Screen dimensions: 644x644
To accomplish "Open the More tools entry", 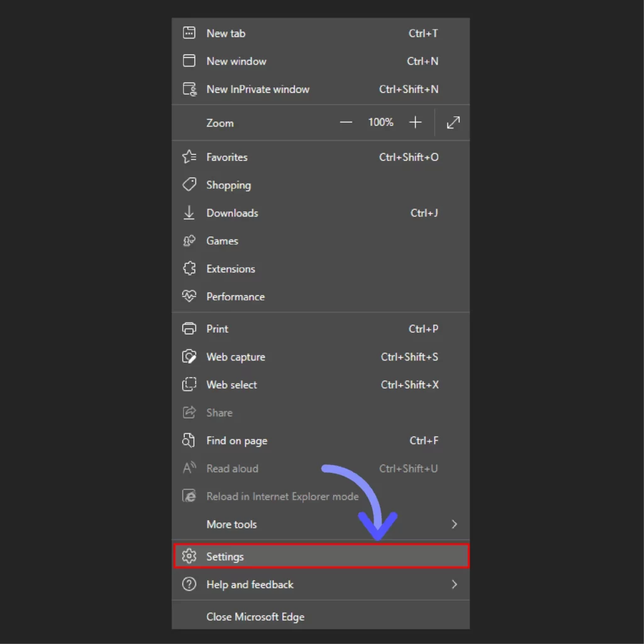I will click(320, 525).
